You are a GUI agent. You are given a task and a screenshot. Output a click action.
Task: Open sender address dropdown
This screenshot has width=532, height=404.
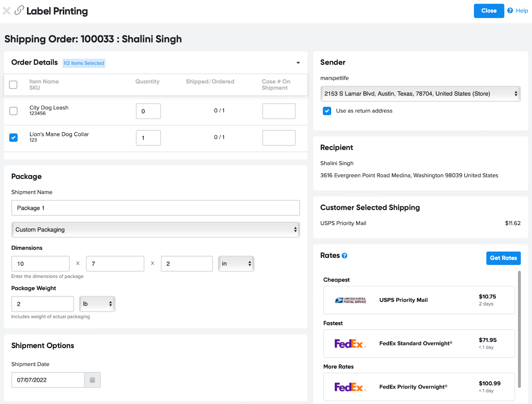coord(420,94)
